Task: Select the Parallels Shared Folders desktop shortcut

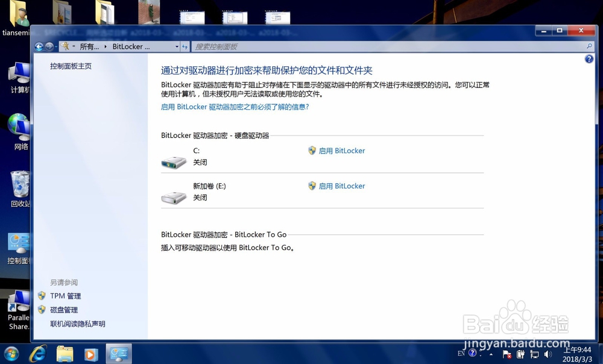Action: 19,310
